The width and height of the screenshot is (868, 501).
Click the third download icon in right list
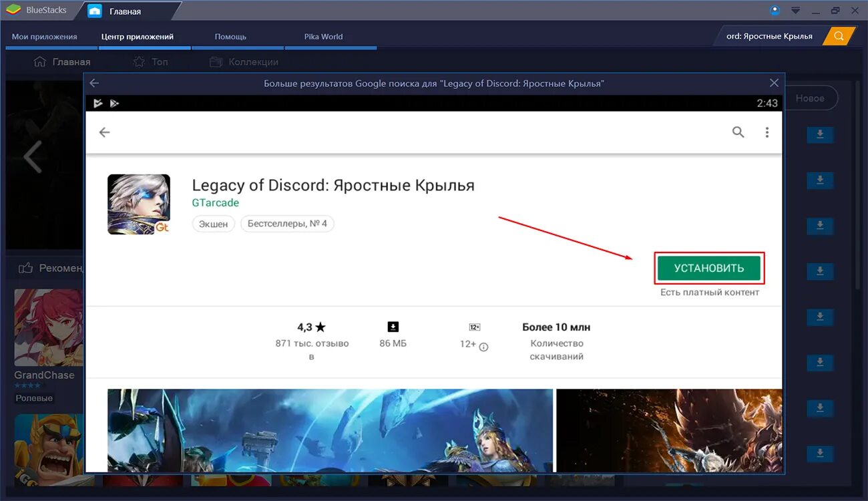tap(820, 225)
